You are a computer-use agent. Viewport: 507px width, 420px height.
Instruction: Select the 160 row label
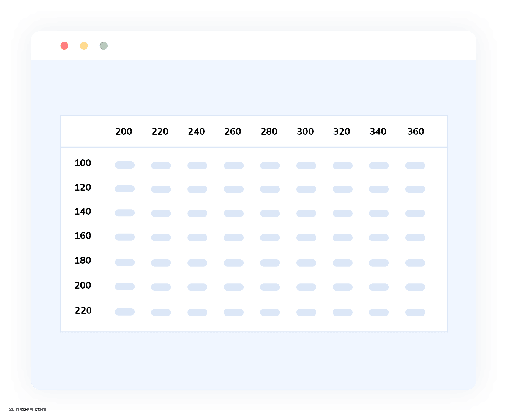(x=83, y=236)
